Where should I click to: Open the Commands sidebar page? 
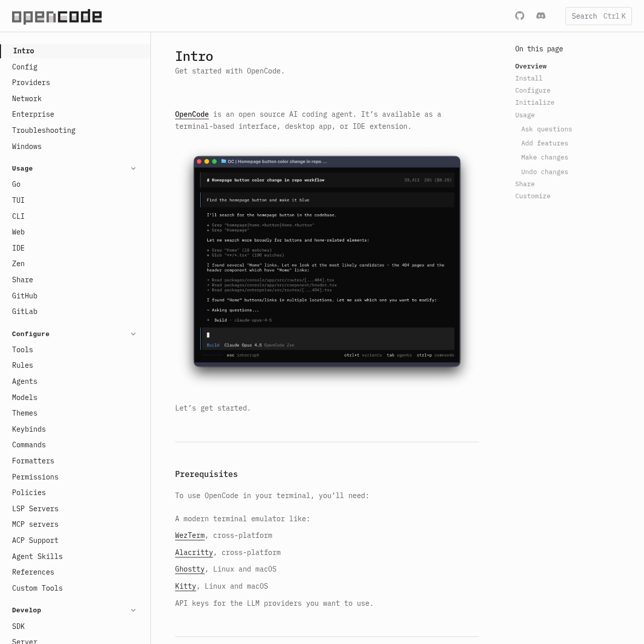29,445
